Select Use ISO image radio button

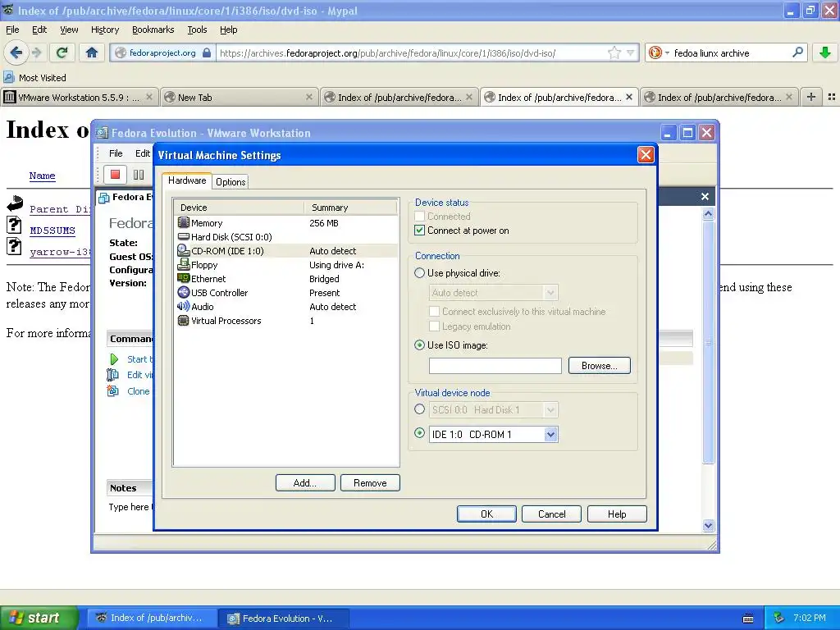pyautogui.click(x=419, y=345)
